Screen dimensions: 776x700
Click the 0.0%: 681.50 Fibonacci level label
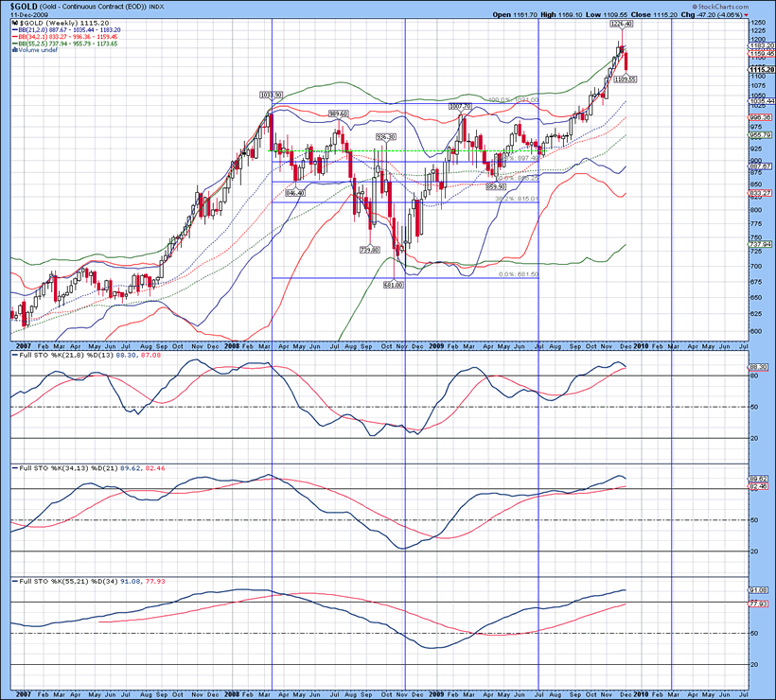click(519, 274)
